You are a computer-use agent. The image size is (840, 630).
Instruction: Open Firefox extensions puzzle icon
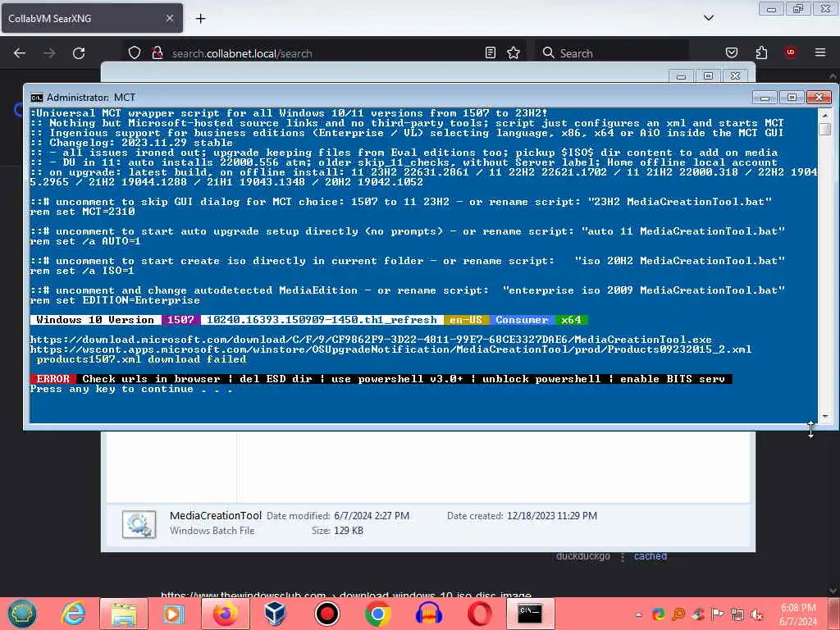761,52
